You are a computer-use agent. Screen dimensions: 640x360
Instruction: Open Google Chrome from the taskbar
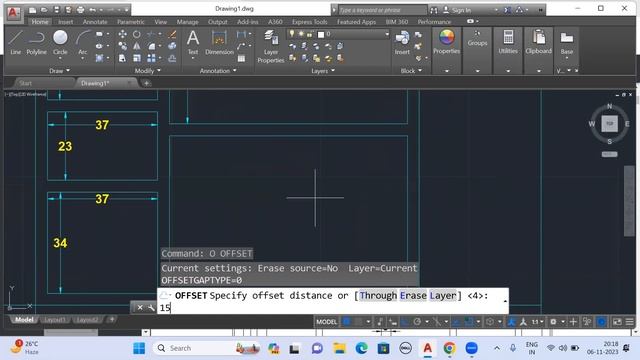(449, 348)
